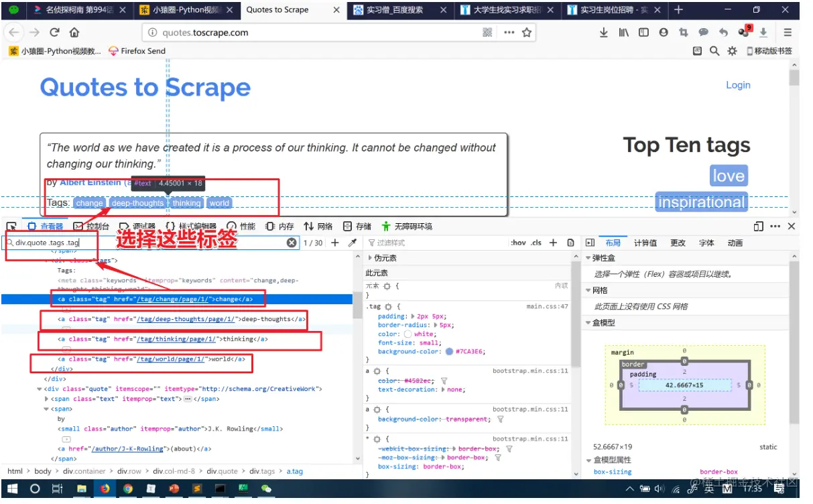
Task: Open a new browser tab with plus
Action: (x=678, y=9)
